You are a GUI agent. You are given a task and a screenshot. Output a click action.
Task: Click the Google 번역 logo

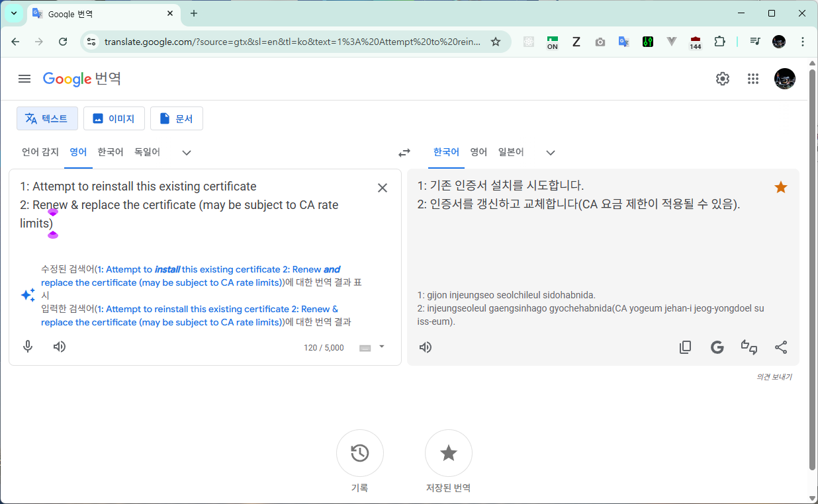[82, 79]
